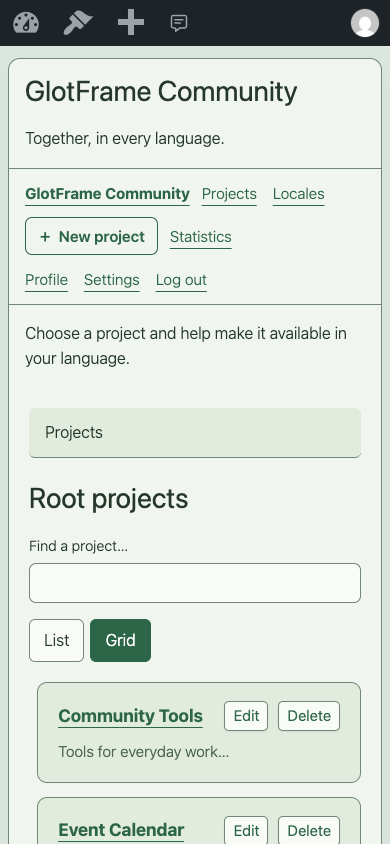Click the 'Together, in every language.' tagline
Image resolution: width=390 pixels, height=844 pixels.
click(x=125, y=138)
